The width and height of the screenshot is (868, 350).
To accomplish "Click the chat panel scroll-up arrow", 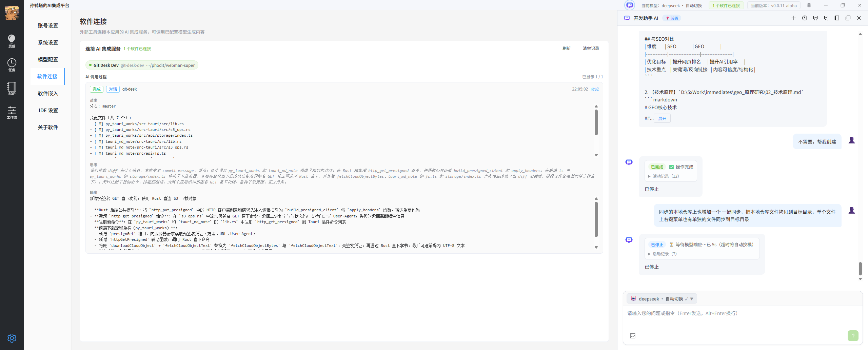I will coord(860,34).
